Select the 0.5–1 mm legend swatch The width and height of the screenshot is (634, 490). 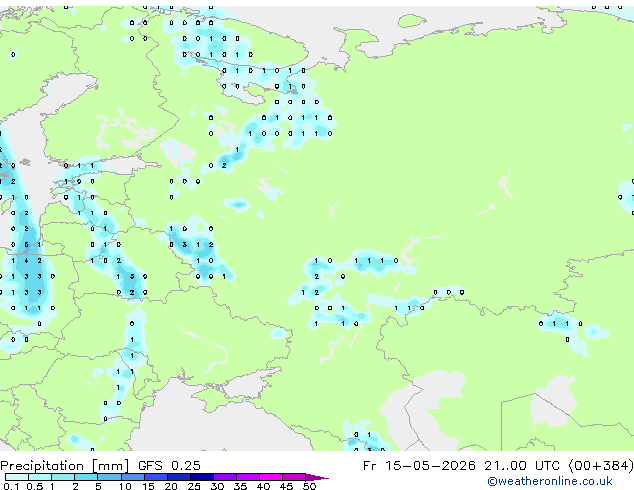click(x=40, y=477)
